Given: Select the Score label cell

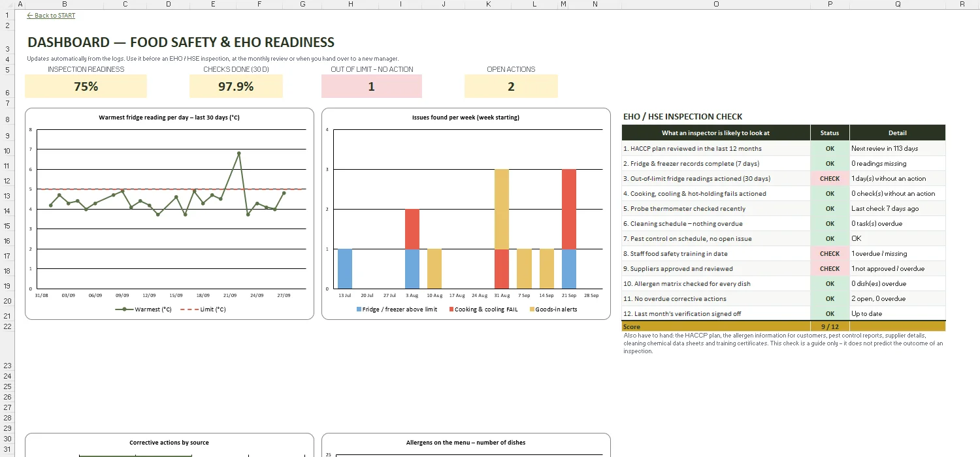Looking at the screenshot, I should tap(716, 326).
